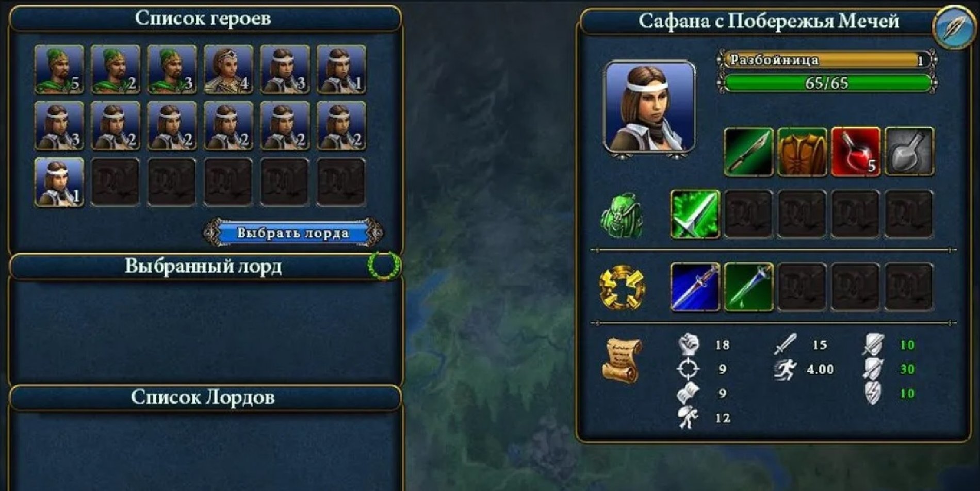The height and width of the screenshot is (491, 980).
Task: Select the green slash item in backpack
Action: [x=695, y=214]
